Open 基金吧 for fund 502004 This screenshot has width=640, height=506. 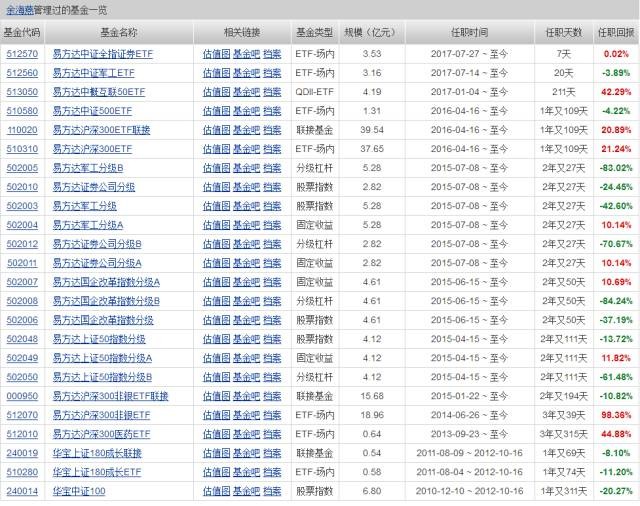pyautogui.click(x=246, y=225)
